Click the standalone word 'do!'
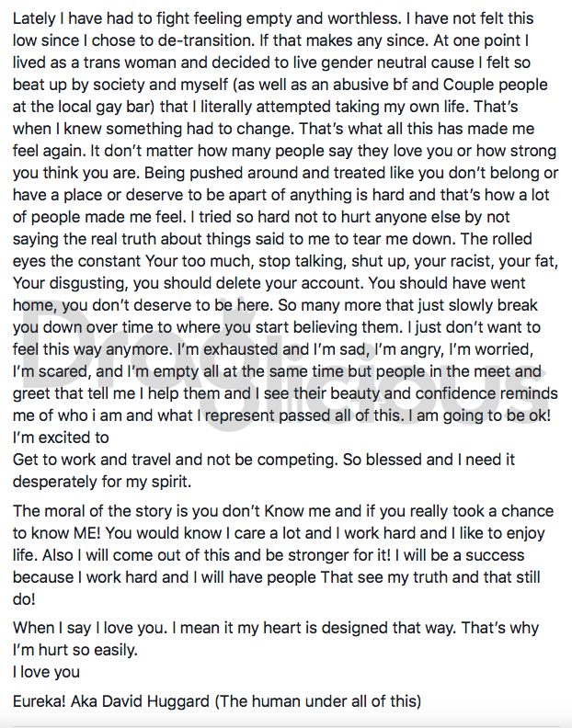 (x=24, y=599)
